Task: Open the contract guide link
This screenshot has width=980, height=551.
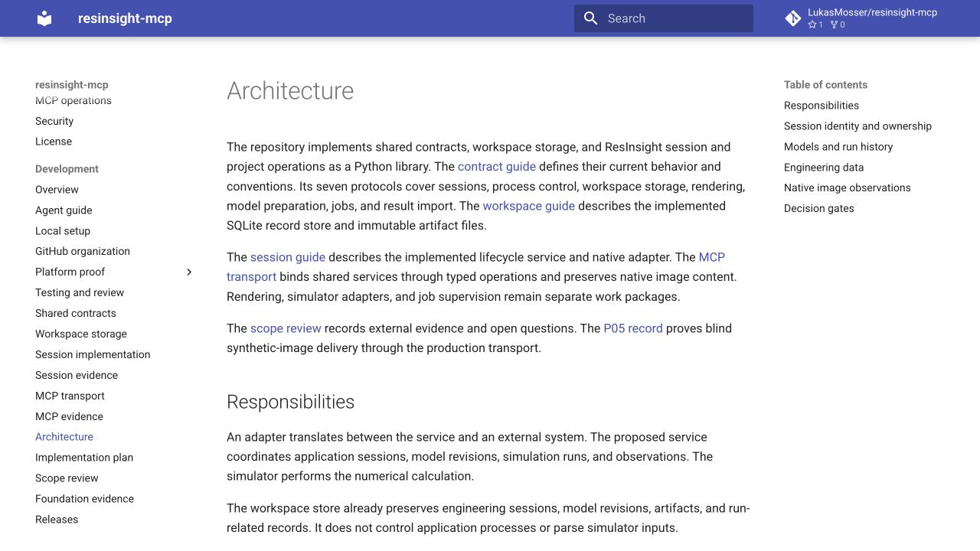Action: point(497,166)
